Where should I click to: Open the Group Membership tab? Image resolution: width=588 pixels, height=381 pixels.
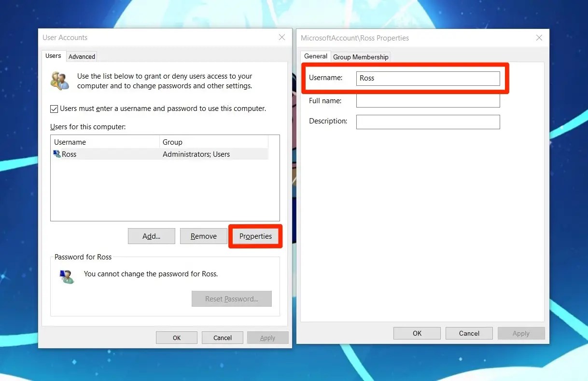[361, 57]
